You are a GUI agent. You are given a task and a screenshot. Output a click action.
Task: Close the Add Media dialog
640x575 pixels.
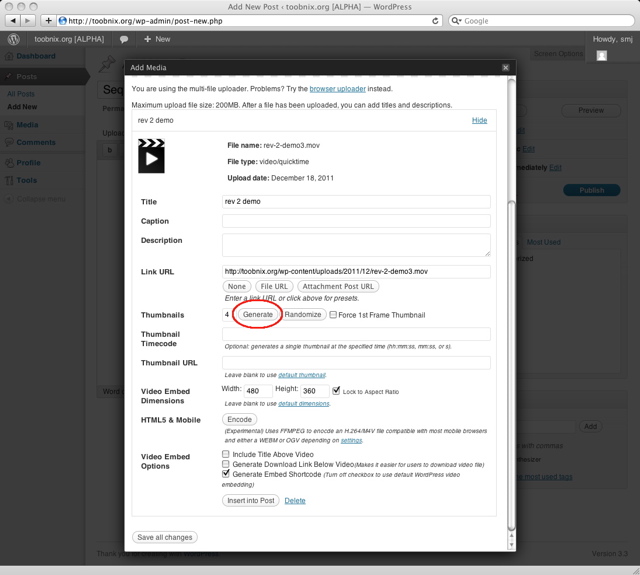[505, 67]
